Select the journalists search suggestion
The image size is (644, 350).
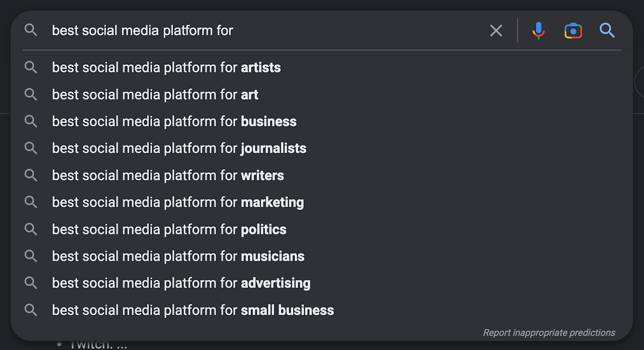click(x=179, y=148)
